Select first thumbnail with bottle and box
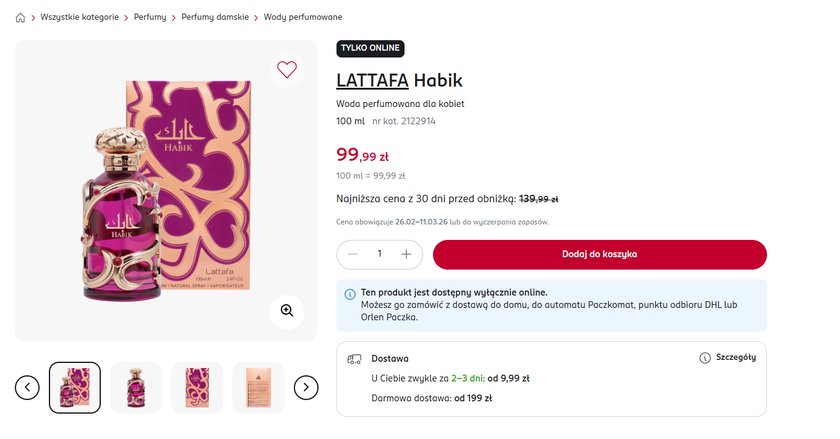The width and height of the screenshot is (840, 439). tap(75, 387)
